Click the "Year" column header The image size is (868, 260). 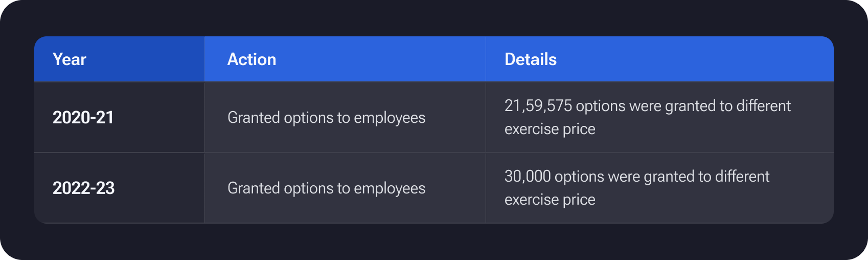click(70, 59)
